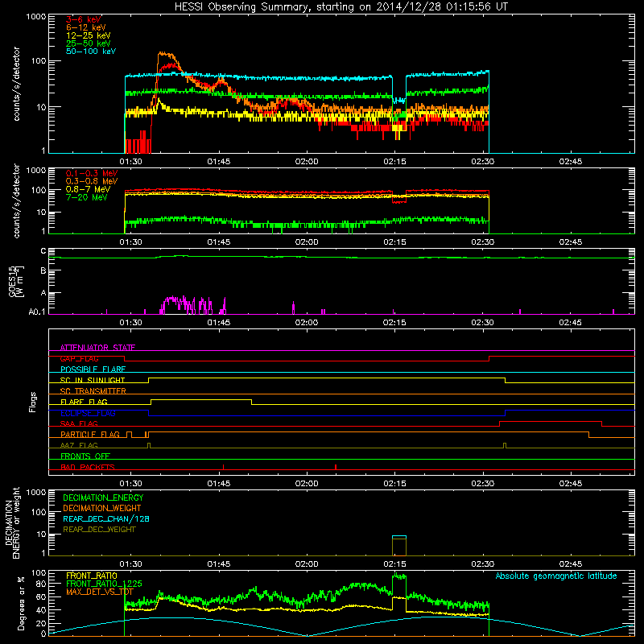This screenshot has height=644, width=644.
Task: Click the B class tick label in GOES panel
Action: tap(43, 271)
